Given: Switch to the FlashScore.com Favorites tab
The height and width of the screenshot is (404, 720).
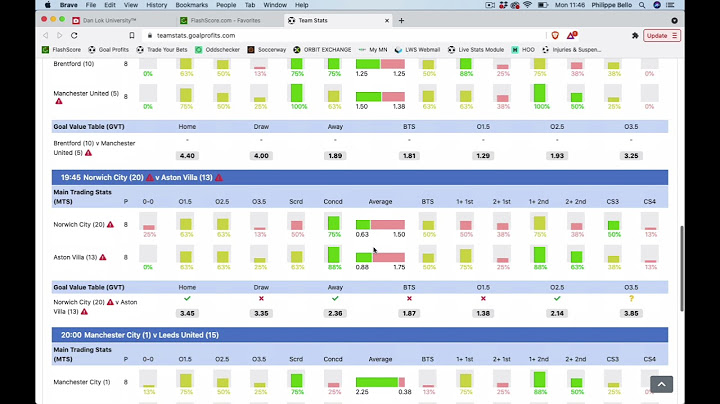Looking at the screenshot, I should click(225, 21).
